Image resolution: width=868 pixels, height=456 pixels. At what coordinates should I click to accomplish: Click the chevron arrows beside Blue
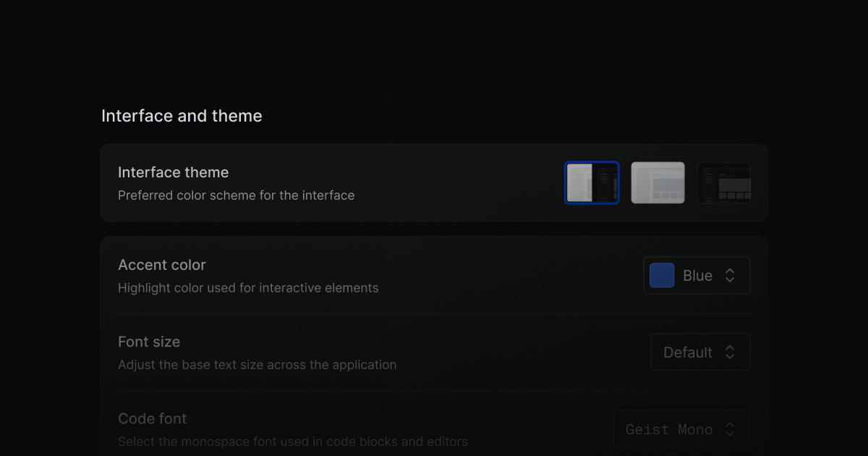[730, 276]
